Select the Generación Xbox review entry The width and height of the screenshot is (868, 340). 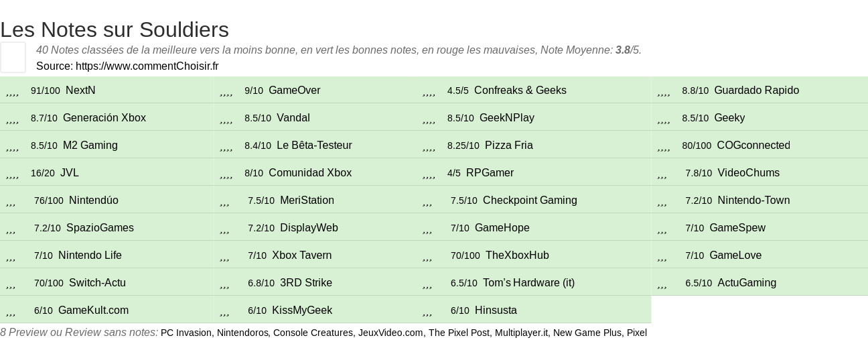104,117
